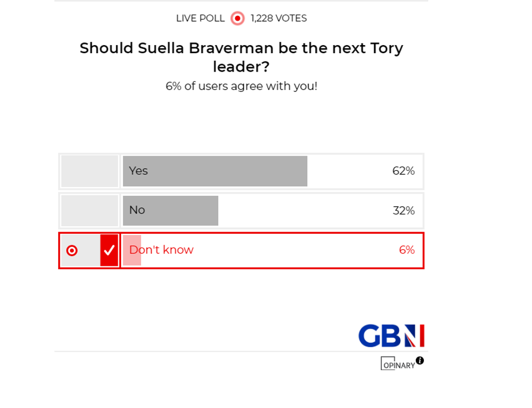Screen dimensions: 532x408
Task: Click the 1,228 VOTES counter
Action: click(278, 18)
